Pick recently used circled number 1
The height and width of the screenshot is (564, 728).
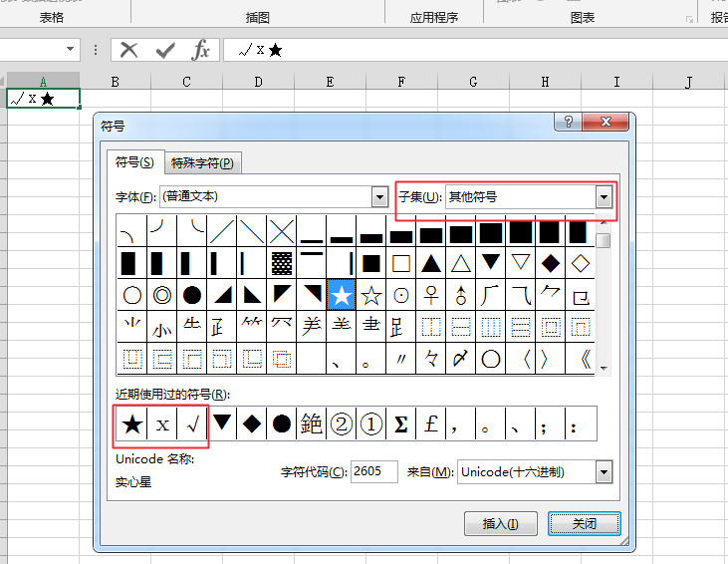click(x=370, y=423)
